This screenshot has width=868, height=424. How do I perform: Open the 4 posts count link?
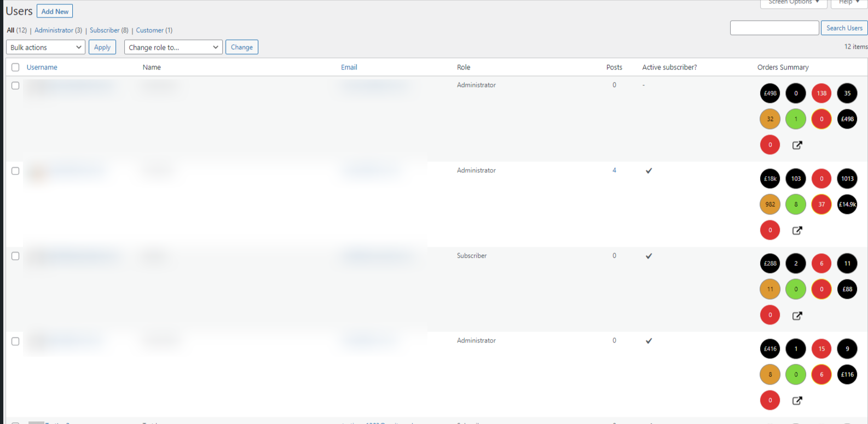coord(614,170)
